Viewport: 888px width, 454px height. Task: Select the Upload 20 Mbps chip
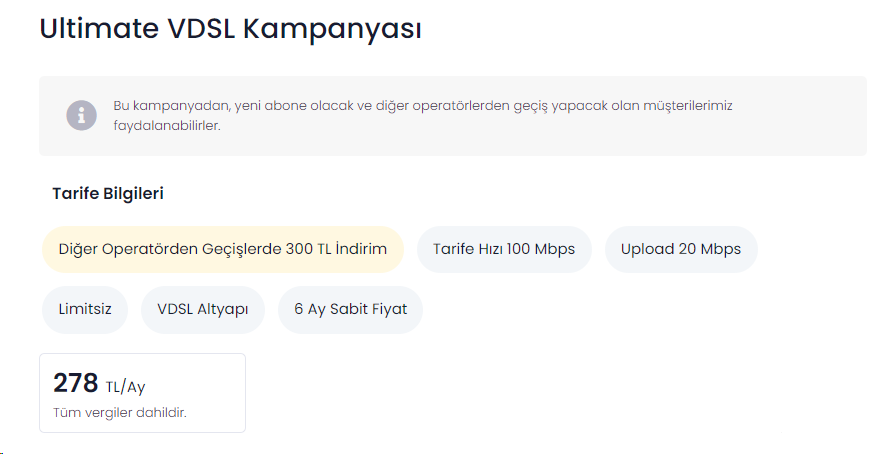click(680, 249)
